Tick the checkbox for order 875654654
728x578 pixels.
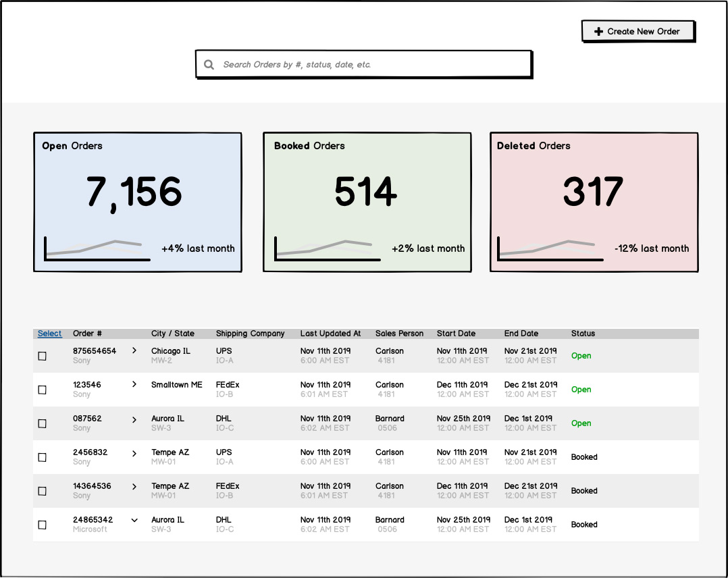pyautogui.click(x=43, y=356)
